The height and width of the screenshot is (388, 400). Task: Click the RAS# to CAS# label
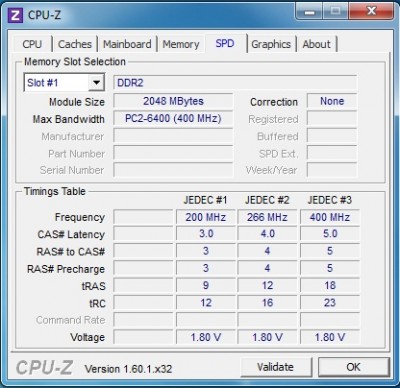point(71,252)
